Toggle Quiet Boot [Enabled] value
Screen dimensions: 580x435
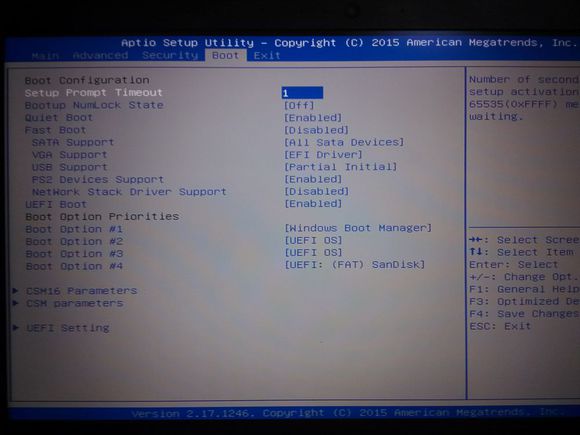(313, 118)
